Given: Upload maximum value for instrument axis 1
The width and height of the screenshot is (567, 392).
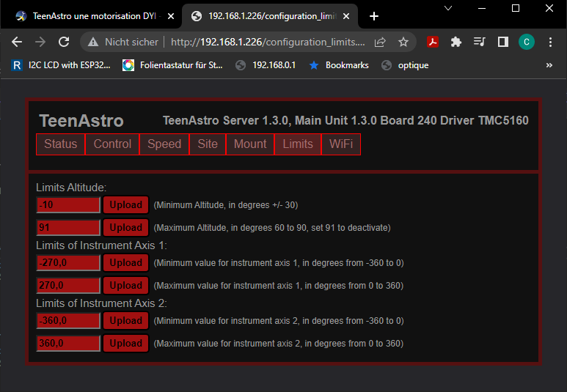Looking at the screenshot, I should 126,286.
